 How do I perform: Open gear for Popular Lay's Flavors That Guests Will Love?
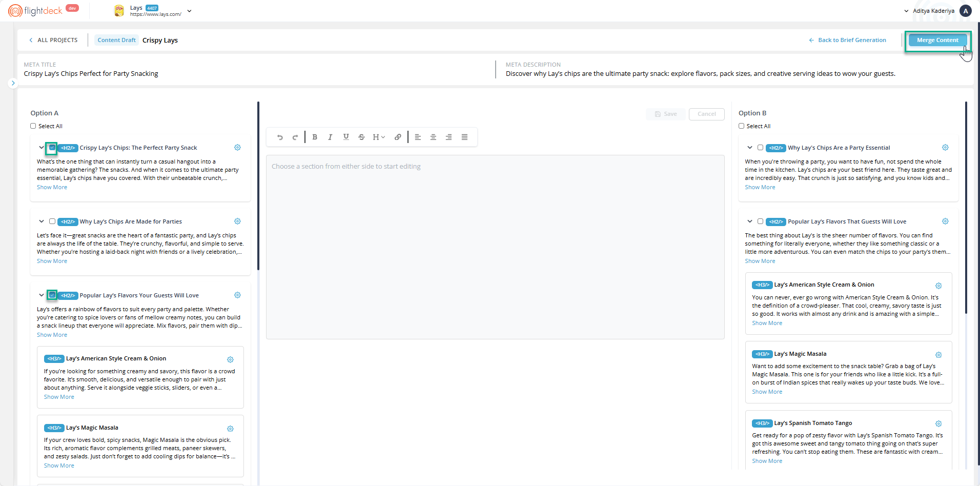945,221
